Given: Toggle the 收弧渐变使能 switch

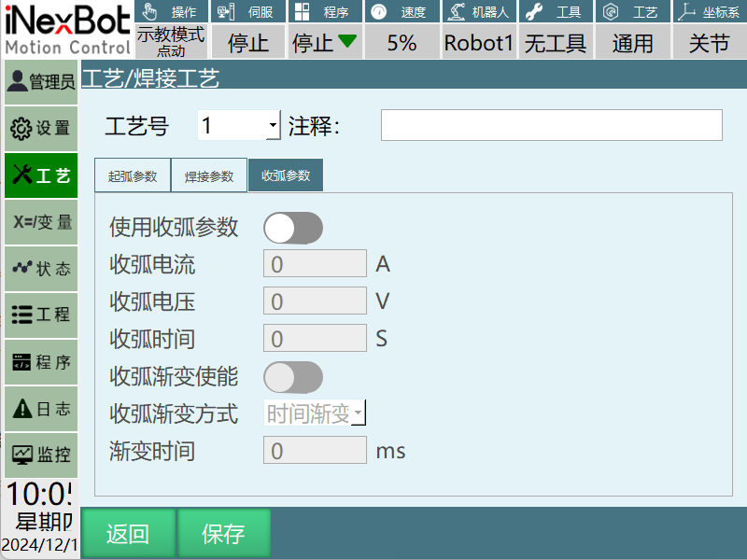Looking at the screenshot, I should tap(293, 377).
